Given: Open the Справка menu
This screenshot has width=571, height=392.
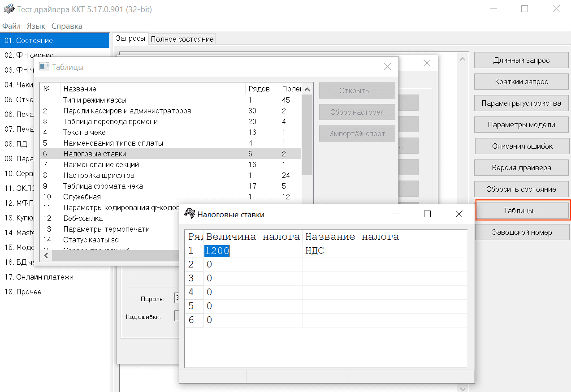Looking at the screenshot, I should click(67, 26).
